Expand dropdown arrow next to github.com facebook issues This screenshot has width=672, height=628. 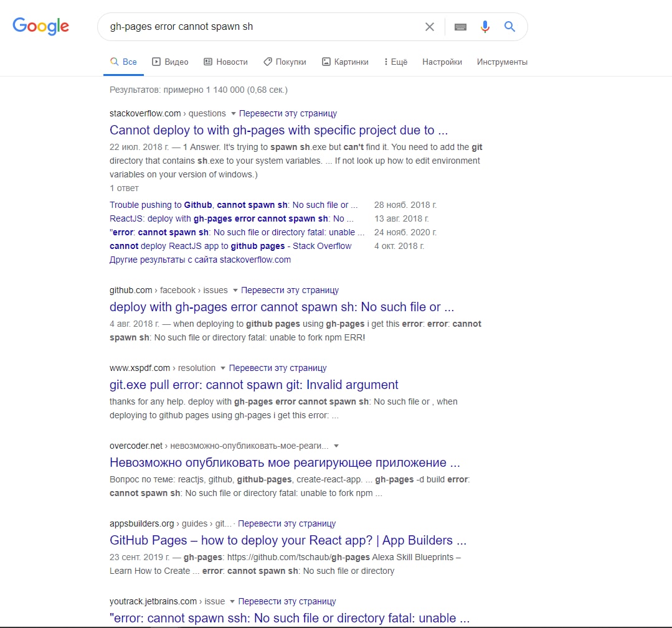(x=235, y=291)
